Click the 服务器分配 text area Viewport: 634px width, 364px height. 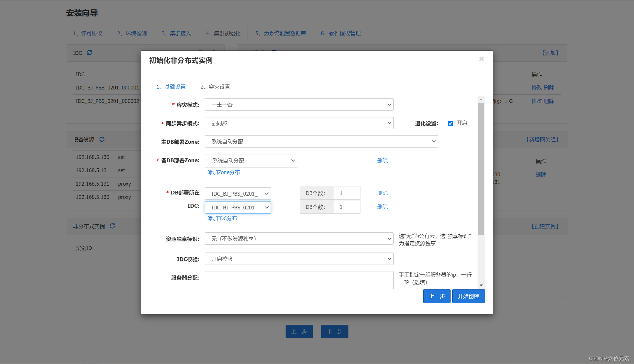coord(299,280)
